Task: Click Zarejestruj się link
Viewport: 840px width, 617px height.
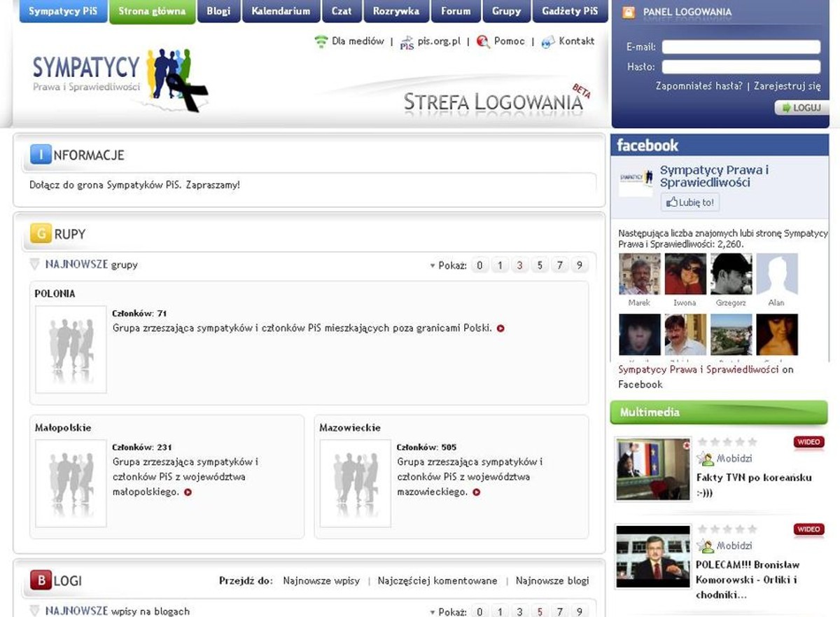Action: click(x=787, y=86)
